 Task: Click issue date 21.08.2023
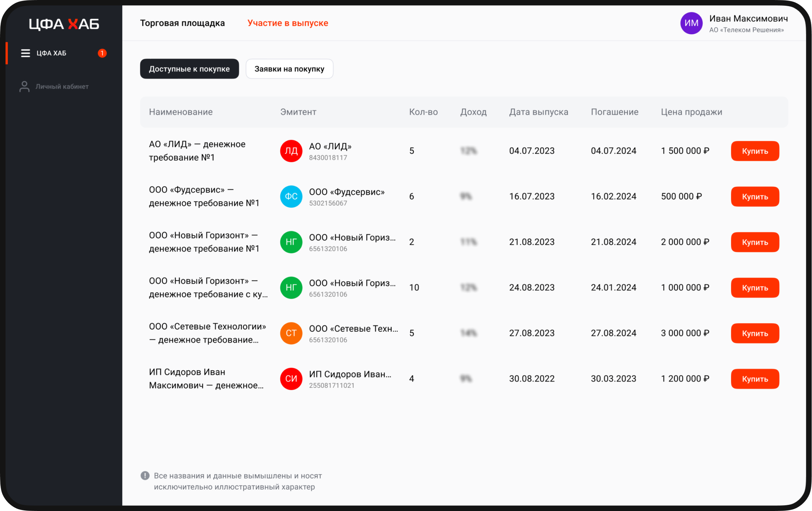coord(531,242)
